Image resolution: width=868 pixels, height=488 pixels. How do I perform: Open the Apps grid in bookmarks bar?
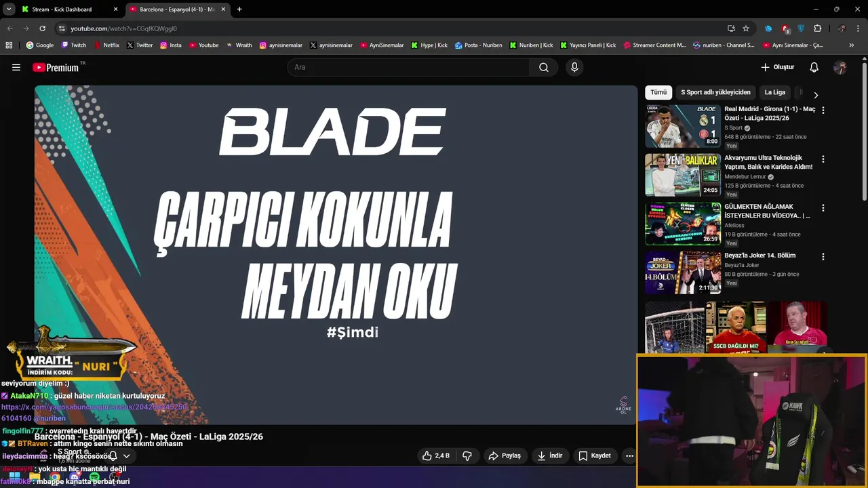tap(9, 45)
